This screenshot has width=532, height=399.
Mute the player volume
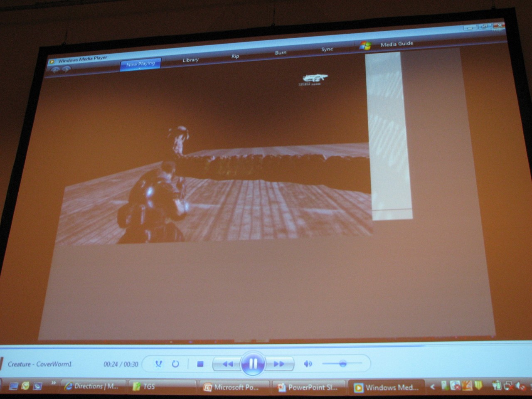click(308, 364)
